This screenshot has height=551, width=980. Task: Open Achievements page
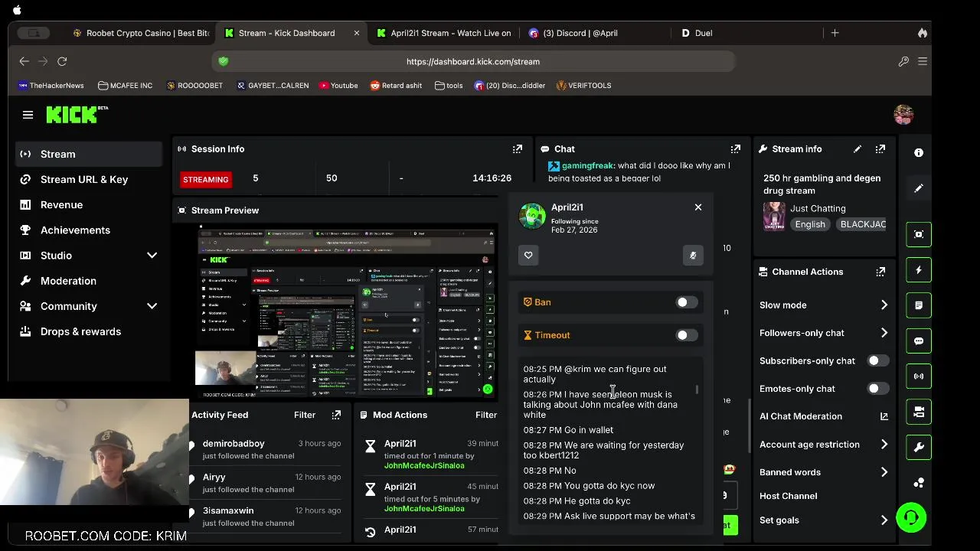click(89, 230)
